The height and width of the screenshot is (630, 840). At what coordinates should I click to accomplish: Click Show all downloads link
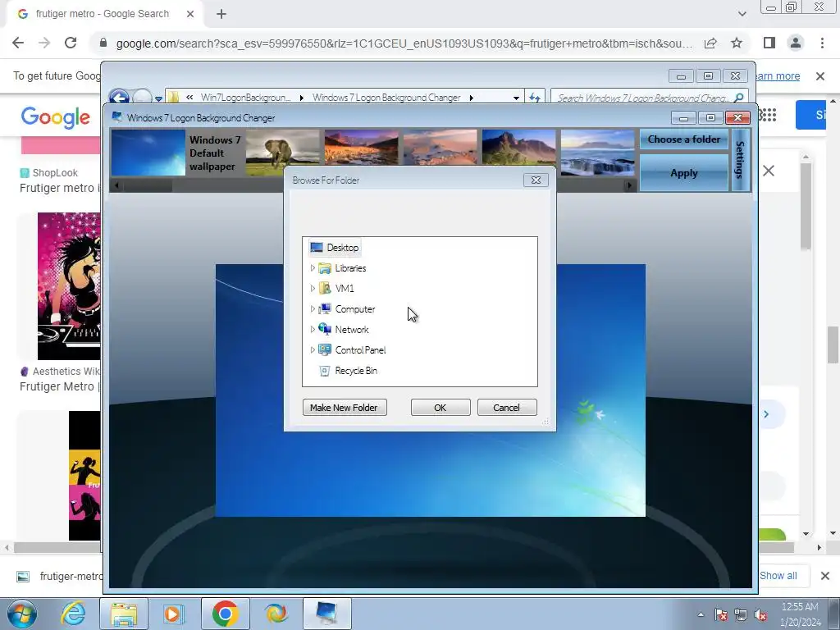click(x=778, y=575)
